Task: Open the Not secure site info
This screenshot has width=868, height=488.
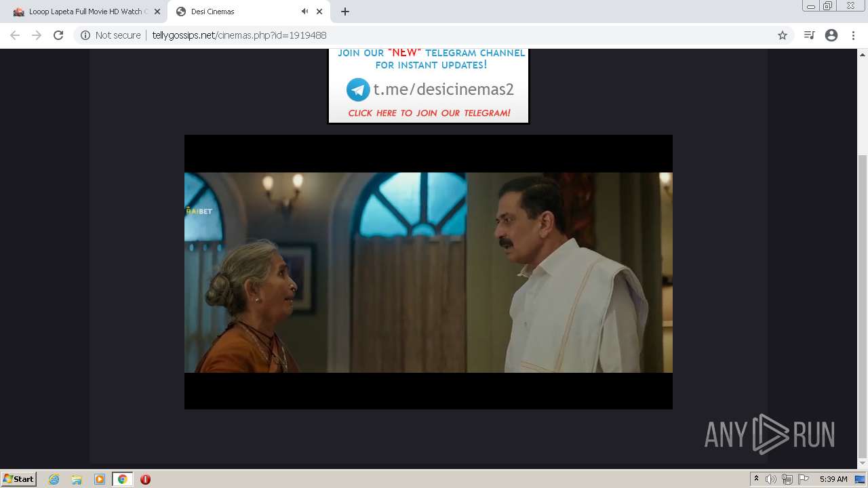Action: coord(111,35)
